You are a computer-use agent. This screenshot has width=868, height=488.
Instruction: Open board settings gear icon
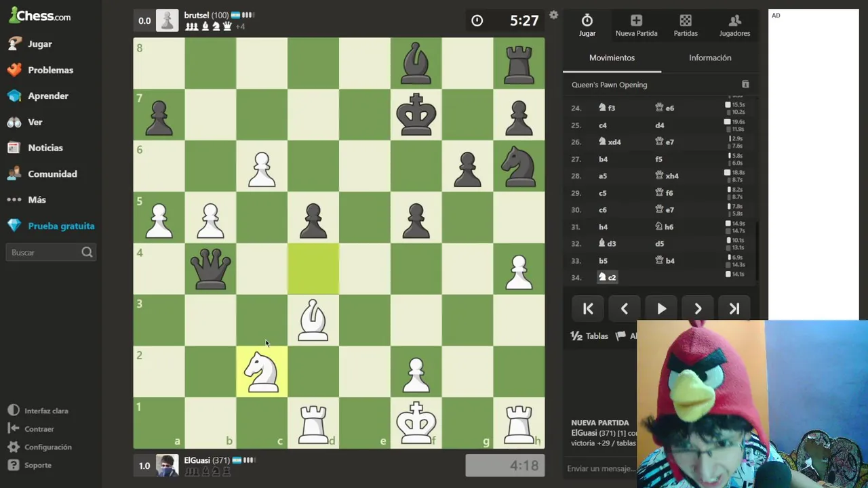[x=553, y=15]
